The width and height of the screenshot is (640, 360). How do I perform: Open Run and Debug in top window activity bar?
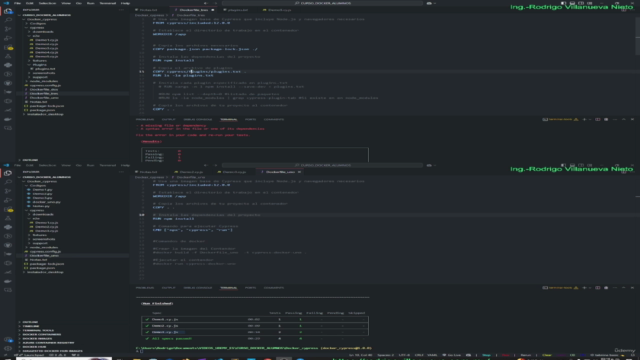point(8,38)
